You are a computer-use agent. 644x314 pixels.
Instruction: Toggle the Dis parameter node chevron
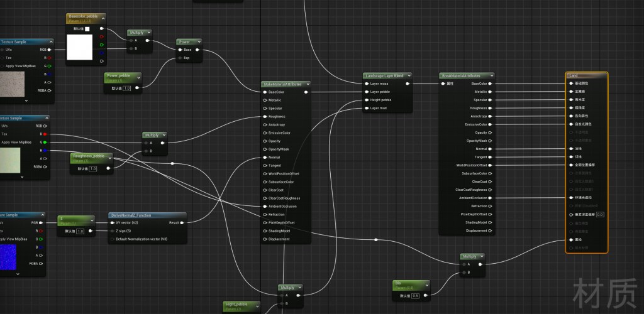(426, 284)
